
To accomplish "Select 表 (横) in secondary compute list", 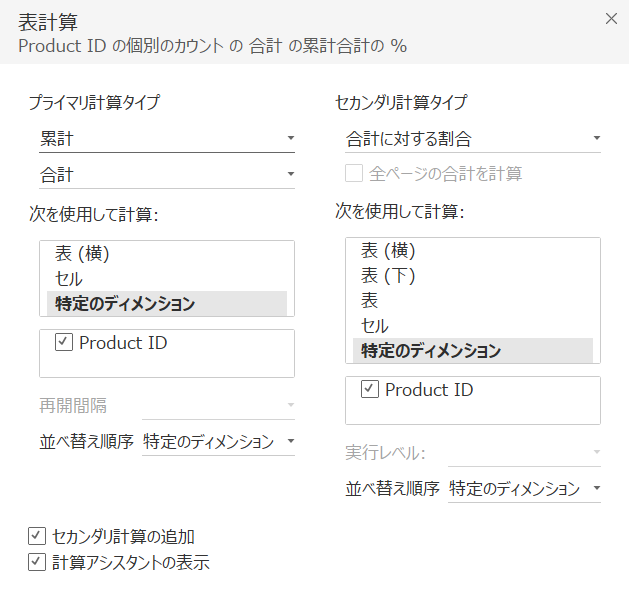I will coord(388,250).
